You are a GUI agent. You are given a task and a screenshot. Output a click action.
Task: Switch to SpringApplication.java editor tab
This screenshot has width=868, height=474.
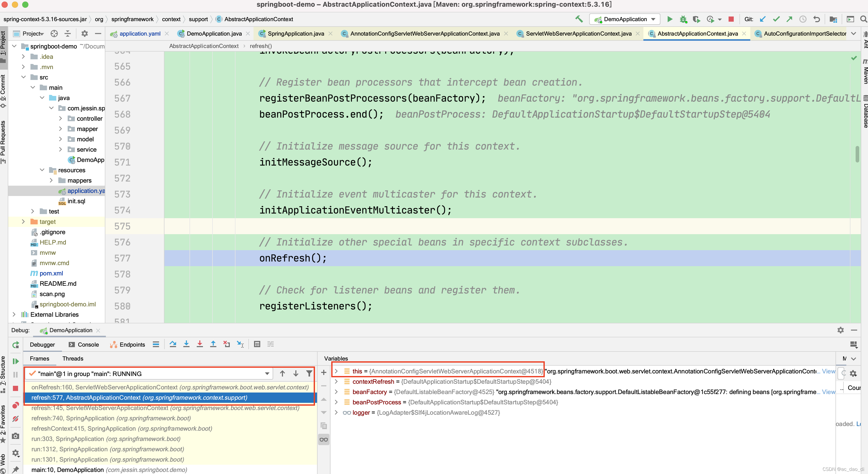[296, 34]
